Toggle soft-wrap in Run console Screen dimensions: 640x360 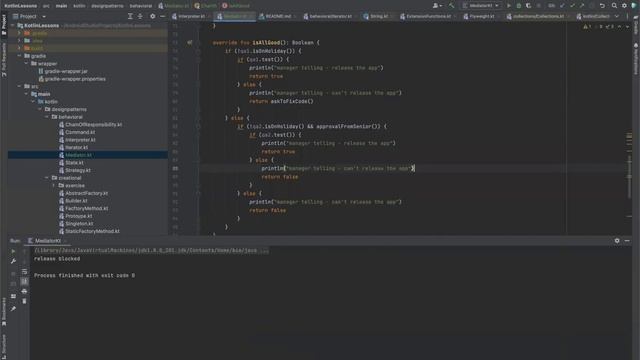(x=24, y=271)
